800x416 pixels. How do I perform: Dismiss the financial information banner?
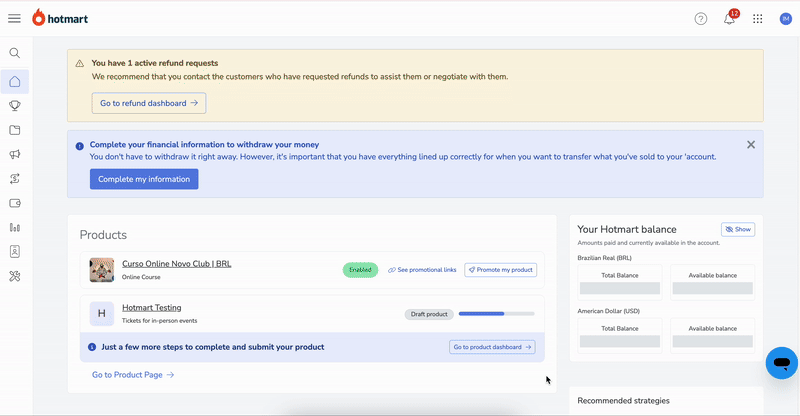point(751,145)
